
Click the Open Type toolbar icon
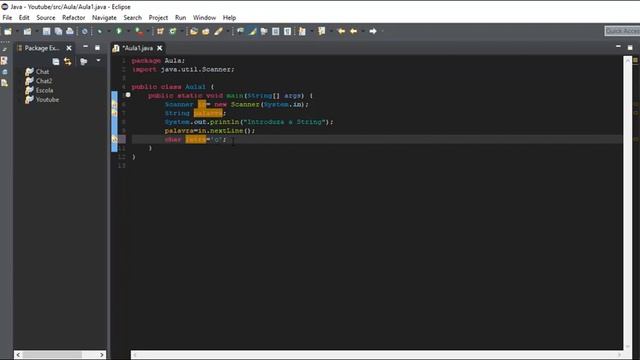(x=194, y=31)
